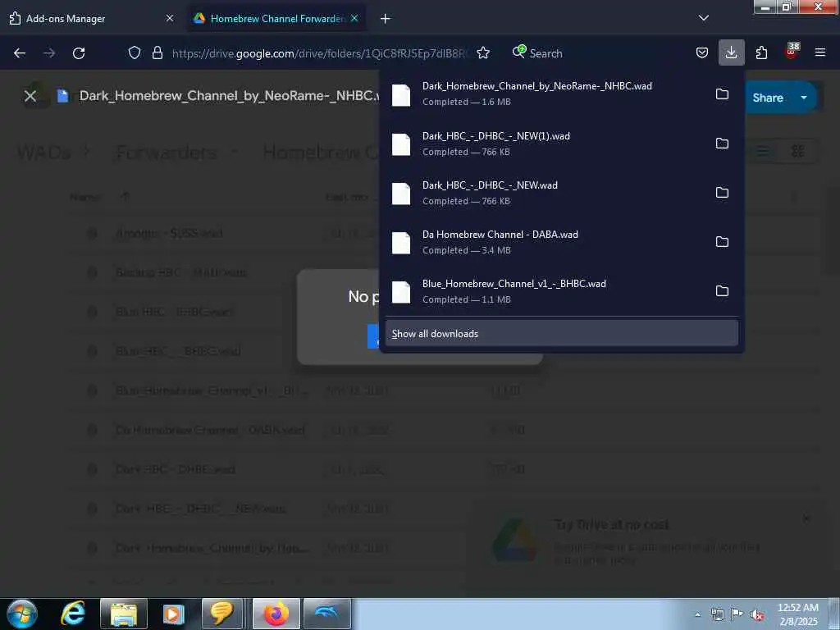Open a new tab with plus button
This screenshot has width=840, height=630.
pyautogui.click(x=386, y=18)
